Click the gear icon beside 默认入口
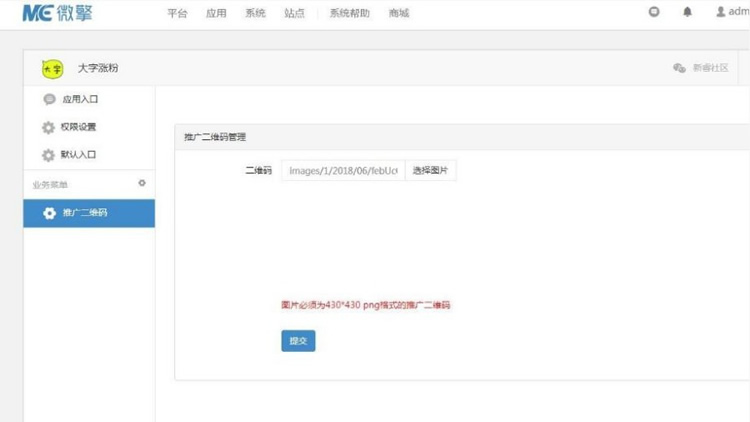The height and width of the screenshot is (422, 750). [49, 155]
